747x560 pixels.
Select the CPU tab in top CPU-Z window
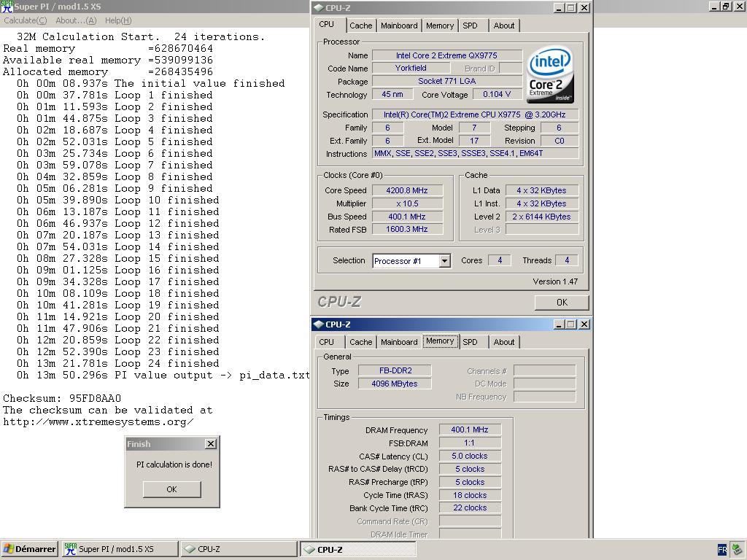click(327, 24)
